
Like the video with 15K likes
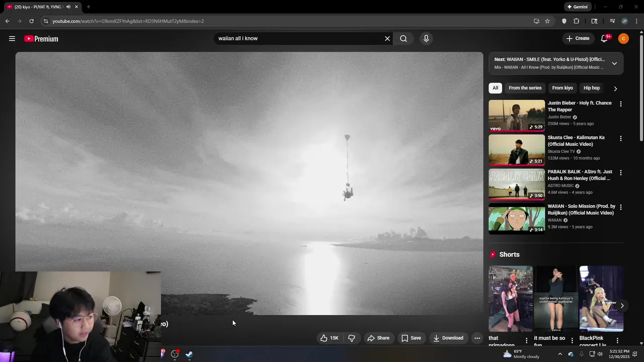(330, 338)
